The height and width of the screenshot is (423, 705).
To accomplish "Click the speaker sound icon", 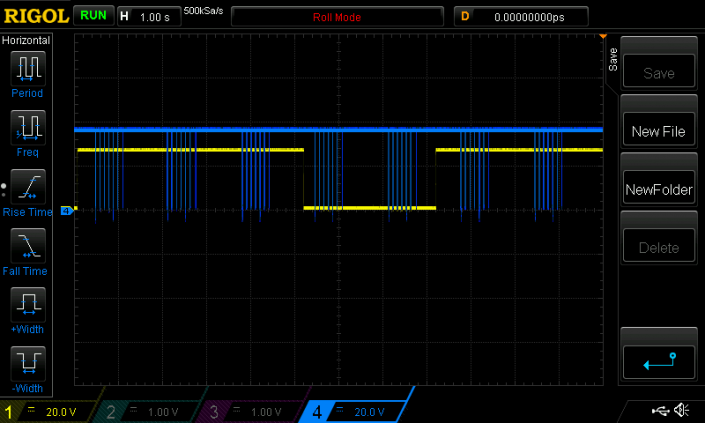I will click(682, 410).
